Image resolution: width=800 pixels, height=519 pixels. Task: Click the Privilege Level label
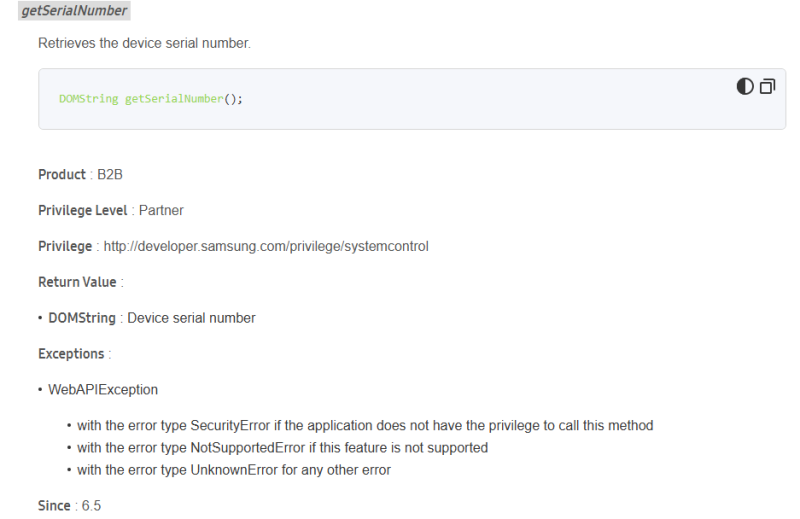point(83,210)
